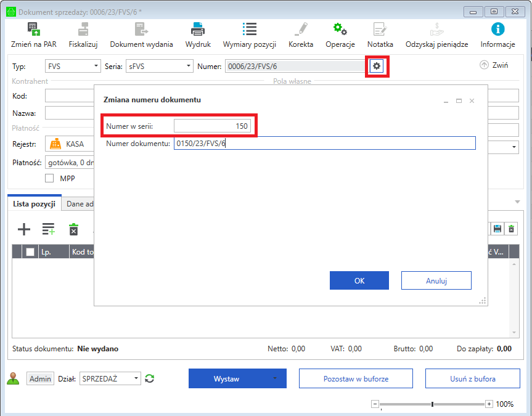Click the refresh icon beside Dział
This screenshot has height=416, width=532.
click(150, 378)
